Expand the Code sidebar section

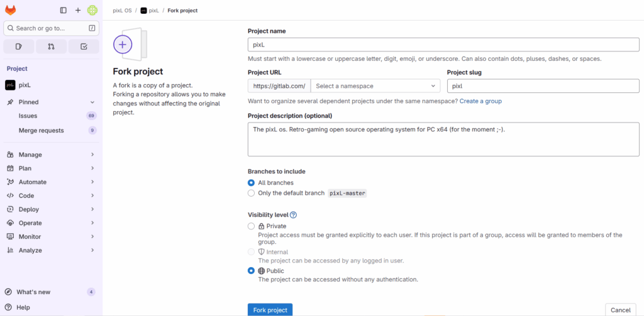[50, 196]
